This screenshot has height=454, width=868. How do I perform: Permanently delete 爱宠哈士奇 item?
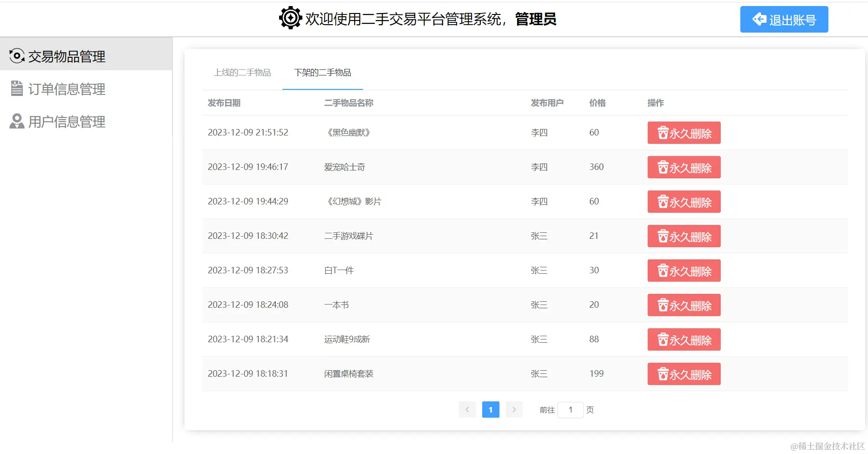(x=684, y=167)
